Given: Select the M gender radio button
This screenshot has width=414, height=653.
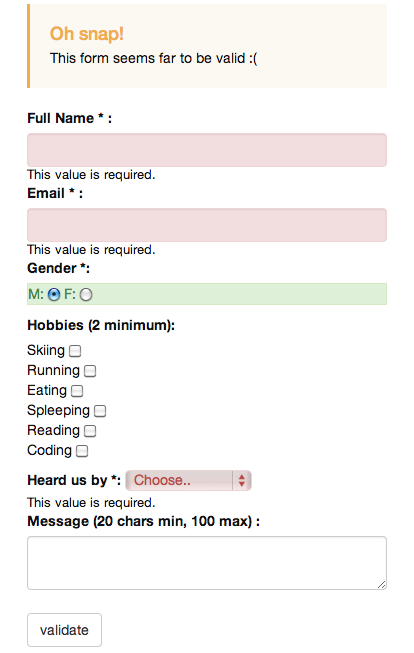Looking at the screenshot, I should pos(54,294).
